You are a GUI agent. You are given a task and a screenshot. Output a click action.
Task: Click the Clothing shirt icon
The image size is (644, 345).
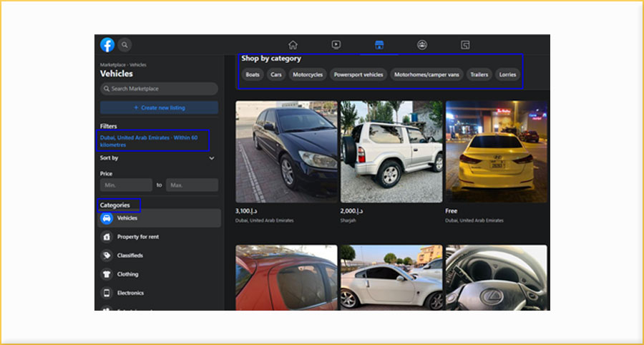(x=107, y=274)
